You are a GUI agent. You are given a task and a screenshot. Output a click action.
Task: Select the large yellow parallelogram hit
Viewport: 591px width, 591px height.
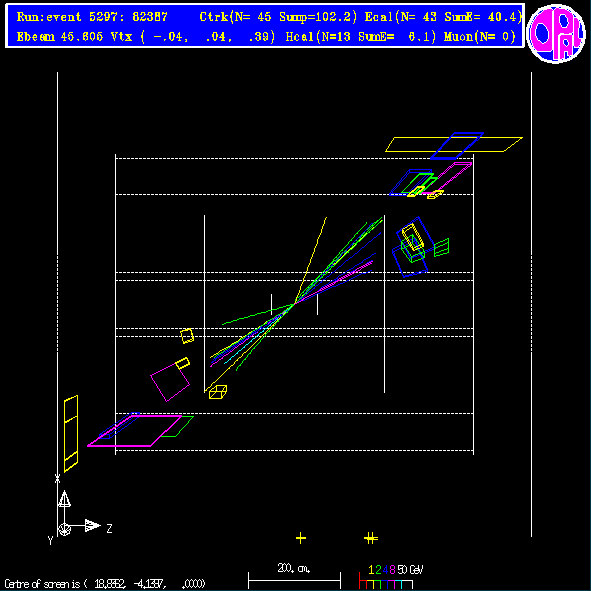[x=454, y=144]
